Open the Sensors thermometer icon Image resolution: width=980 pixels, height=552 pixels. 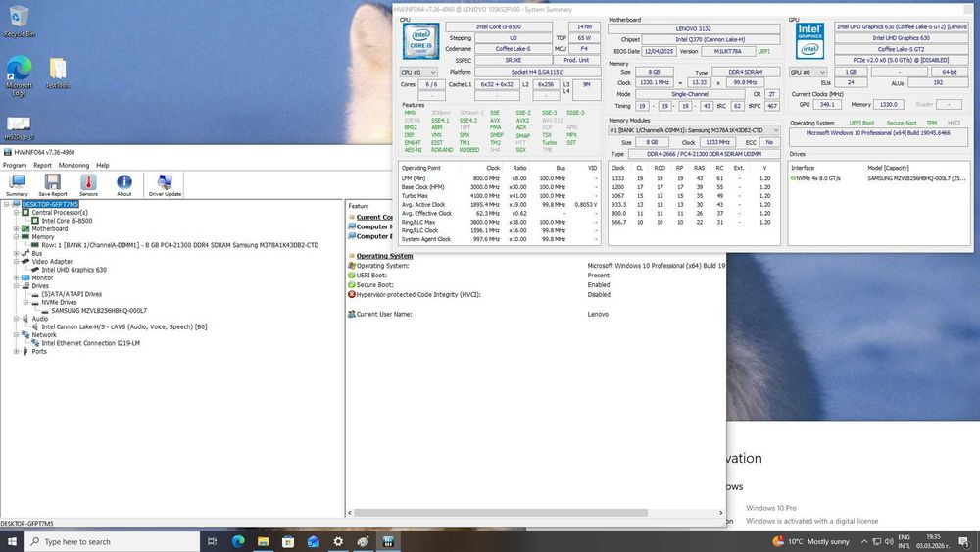pyautogui.click(x=88, y=185)
